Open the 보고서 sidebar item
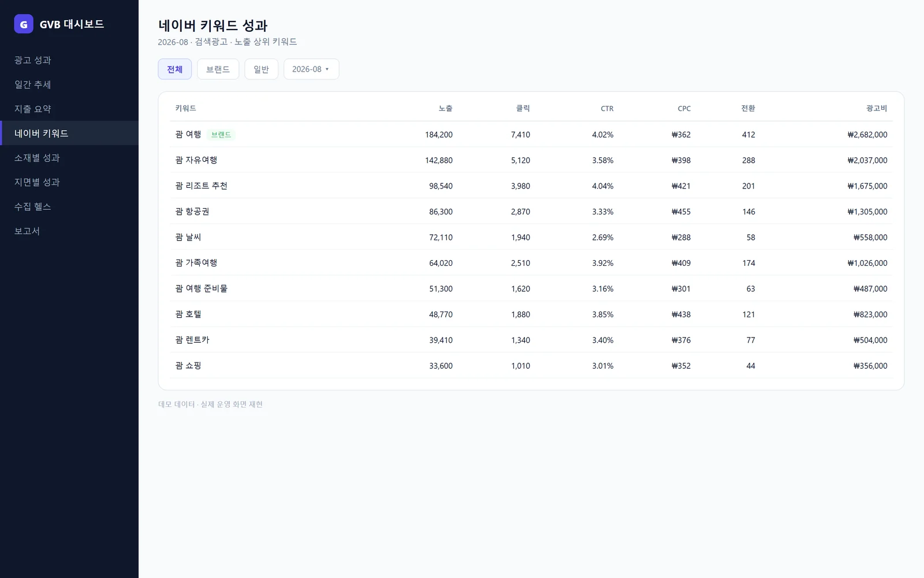This screenshot has height=578, width=924. coord(69,231)
